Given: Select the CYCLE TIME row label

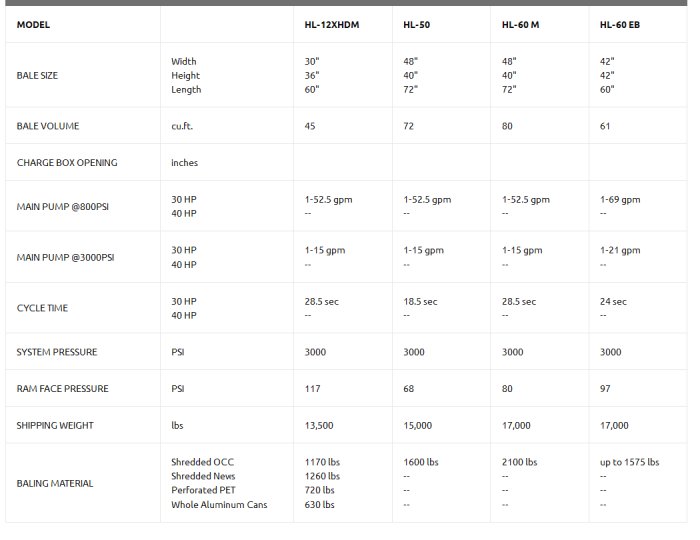Looking at the screenshot, I should (42, 308).
